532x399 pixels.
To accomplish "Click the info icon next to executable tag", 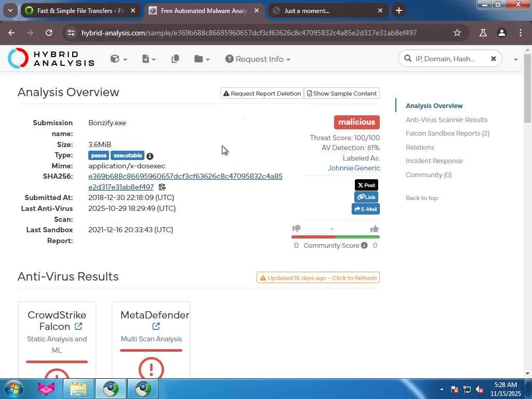I will (x=150, y=156).
